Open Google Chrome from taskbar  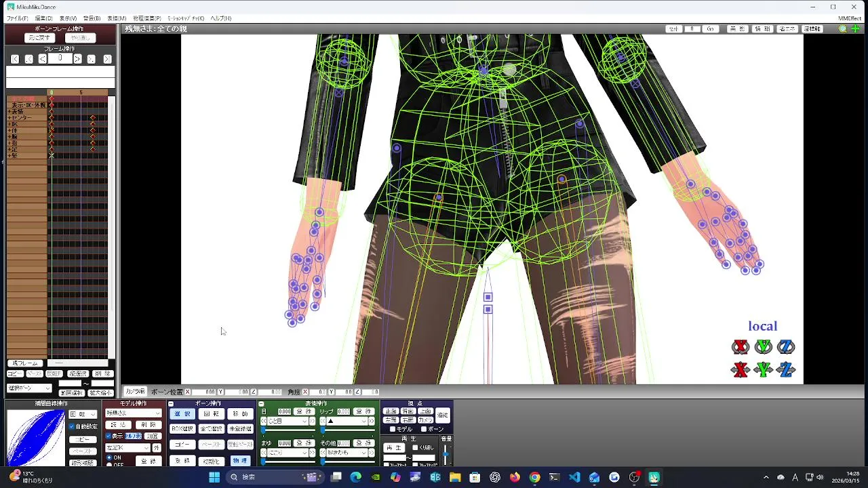(x=534, y=477)
